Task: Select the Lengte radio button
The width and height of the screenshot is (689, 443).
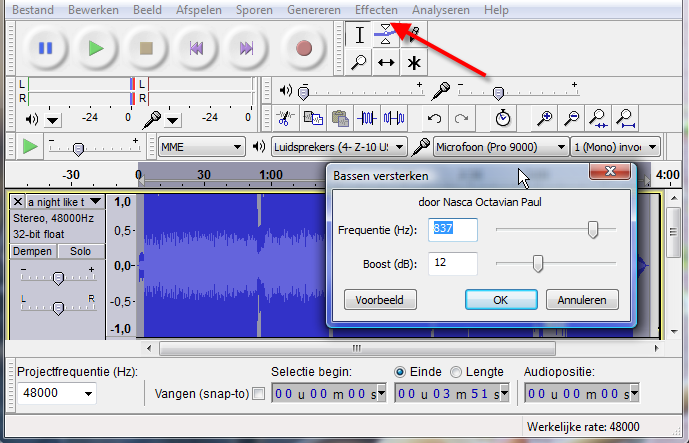Action: (x=456, y=372)
